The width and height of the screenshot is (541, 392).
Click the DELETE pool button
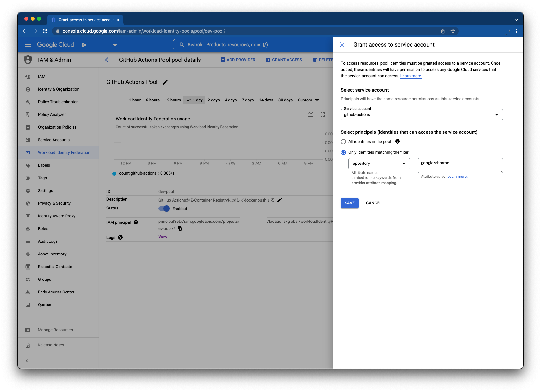pyautogui.click(x=323, y=60)
